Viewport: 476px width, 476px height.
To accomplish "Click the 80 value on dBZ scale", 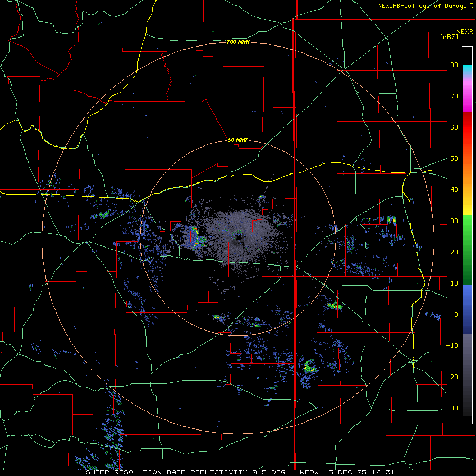I will click(454, 65).
